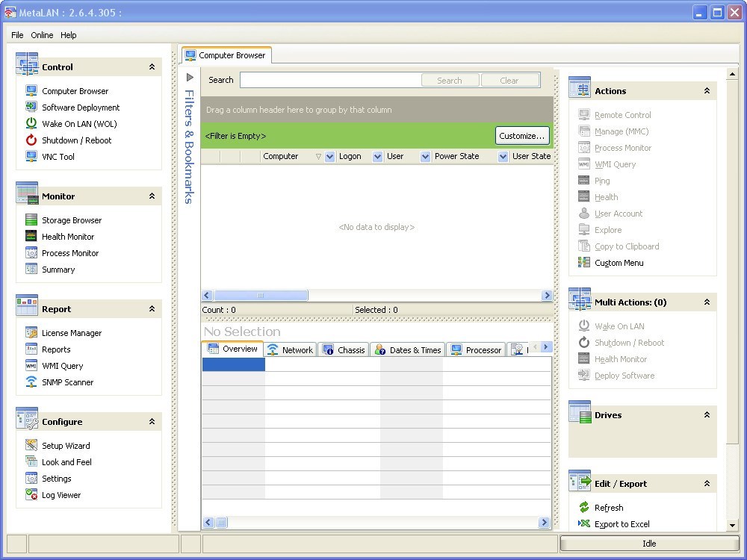Open the Online menu
747x560 pixels.
click(42, 35)
